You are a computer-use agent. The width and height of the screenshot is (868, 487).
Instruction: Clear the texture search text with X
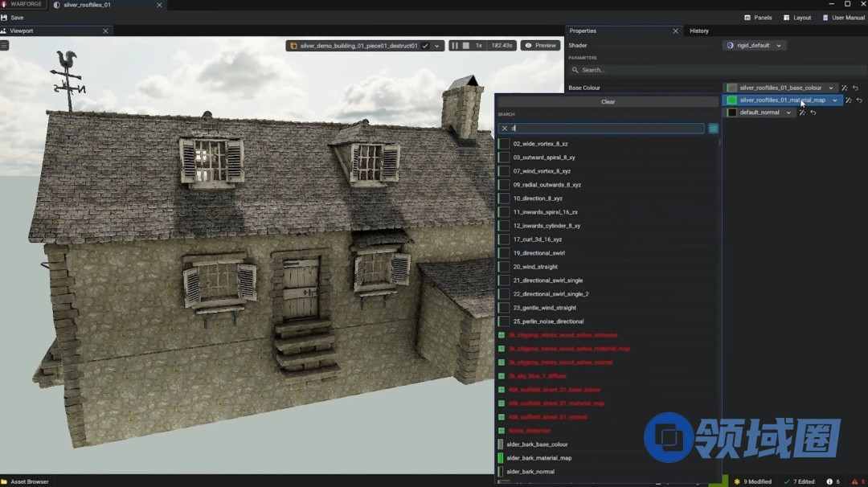click(x=505, y=129)
